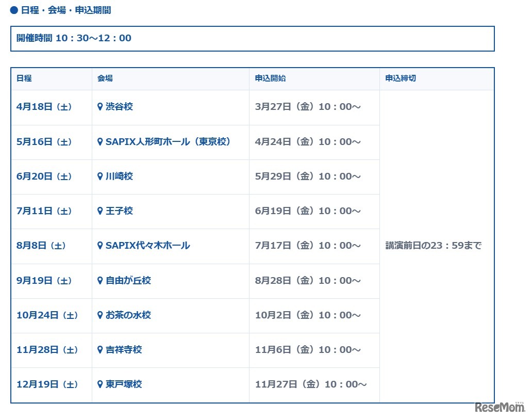Click the pin icon next to 王子校
Image resolution: width=532 pixels, height=419 pixels.
(x=101, y=211)
